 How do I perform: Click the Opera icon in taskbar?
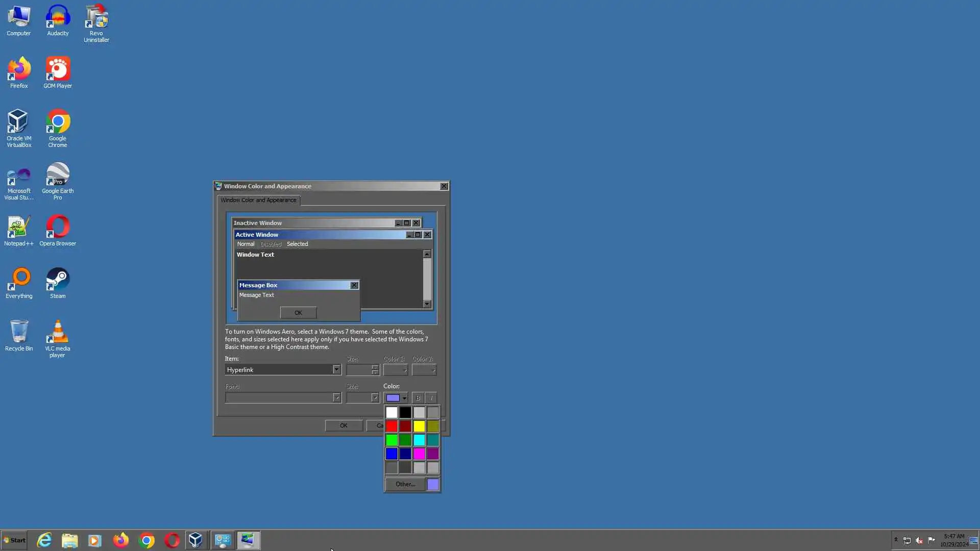pyautogui.click(x=172, y=540)
